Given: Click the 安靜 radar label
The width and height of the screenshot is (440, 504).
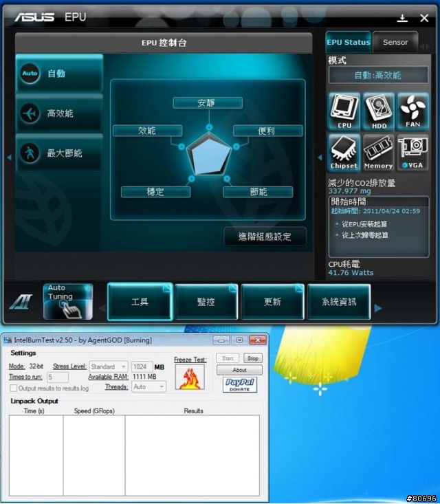Looking at the screenshot, I should 208,103.
